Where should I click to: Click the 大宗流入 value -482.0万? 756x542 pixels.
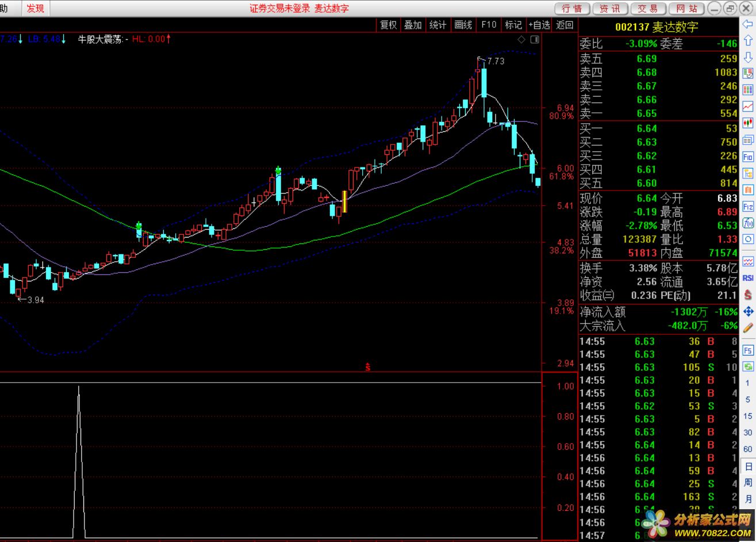click(688, 326)
